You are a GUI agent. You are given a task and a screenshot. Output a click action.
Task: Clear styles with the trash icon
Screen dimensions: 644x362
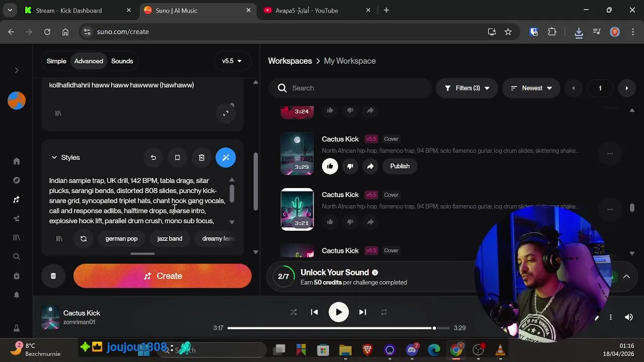[201, 157]
